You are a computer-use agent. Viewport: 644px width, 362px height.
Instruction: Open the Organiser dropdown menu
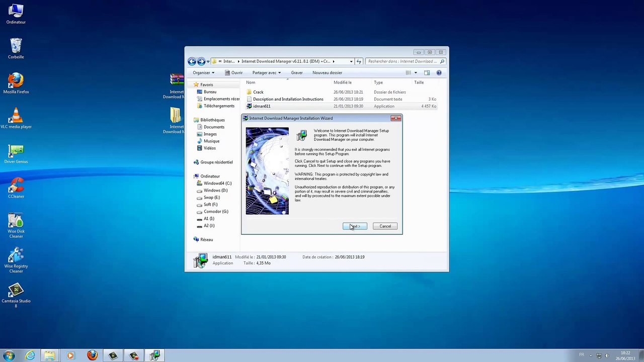coord(203,73)
